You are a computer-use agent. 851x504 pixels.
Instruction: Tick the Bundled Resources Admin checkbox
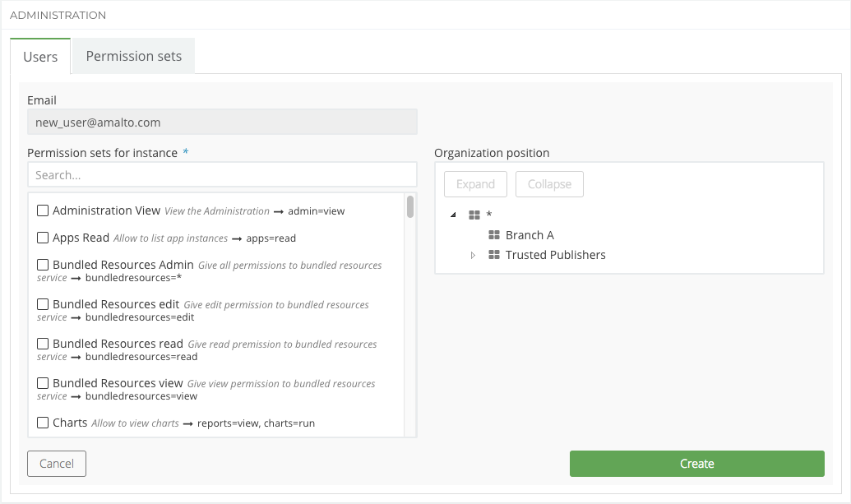point(44,266)
